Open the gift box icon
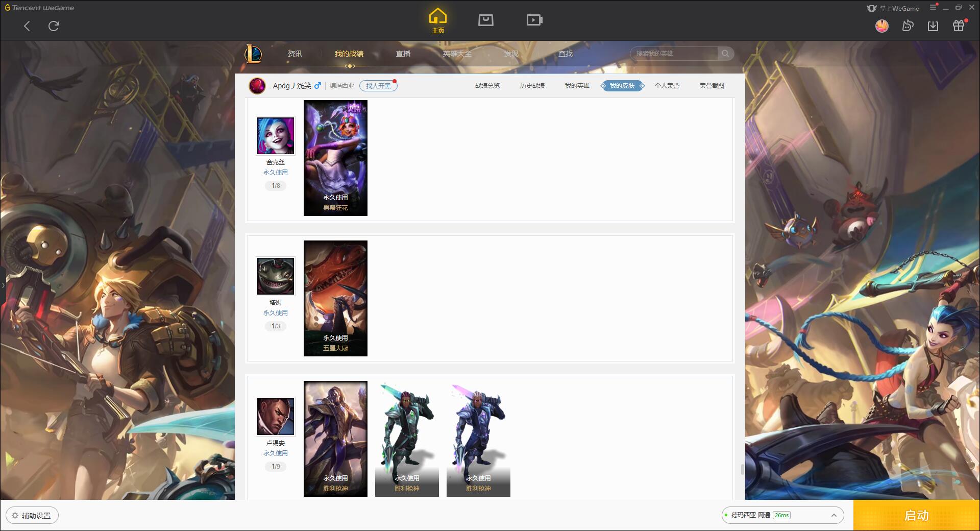Image resolution: width=980 pixels, height=531 pixels. tap(959, 26)
